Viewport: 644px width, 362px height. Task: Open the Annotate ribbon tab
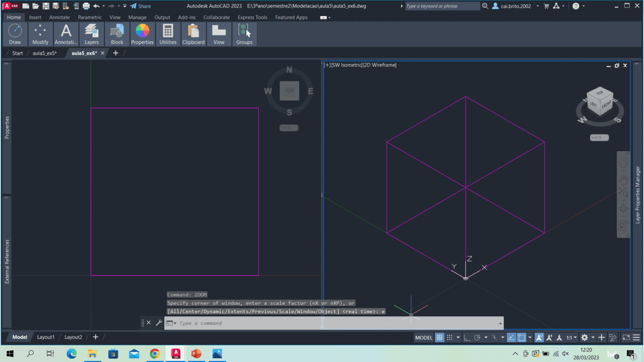pyautogui.click(x=60, y=17)
